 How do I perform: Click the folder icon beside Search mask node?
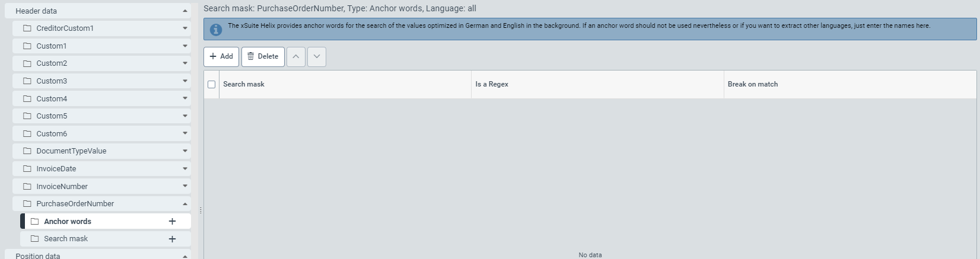pos(34,238)
